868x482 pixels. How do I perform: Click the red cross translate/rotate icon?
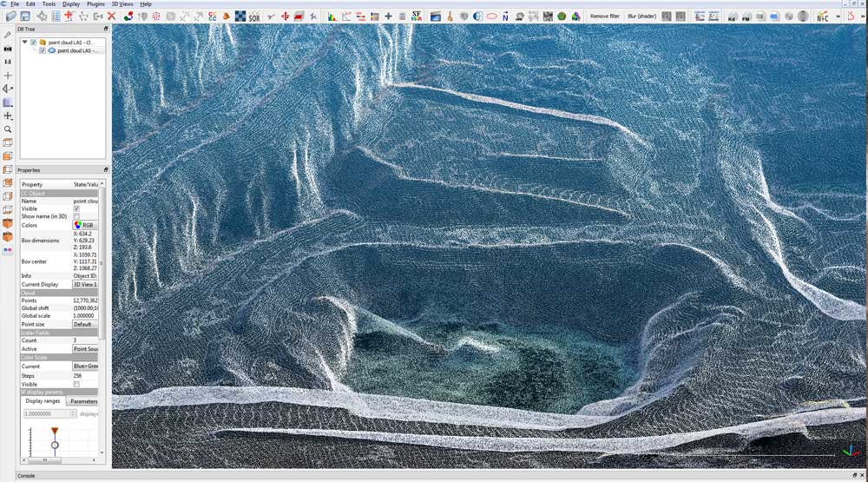(285, 17)
